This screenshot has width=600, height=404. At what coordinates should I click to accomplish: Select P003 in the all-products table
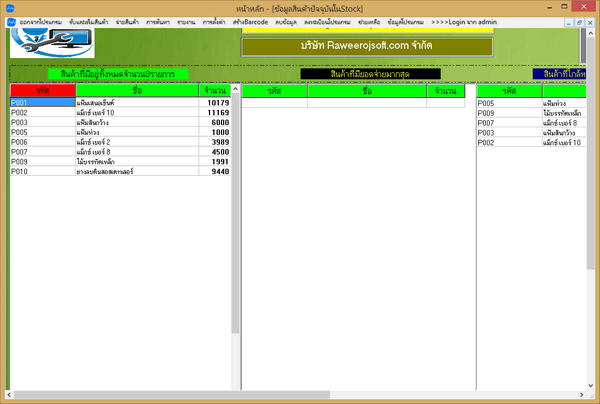click(42, 122)
